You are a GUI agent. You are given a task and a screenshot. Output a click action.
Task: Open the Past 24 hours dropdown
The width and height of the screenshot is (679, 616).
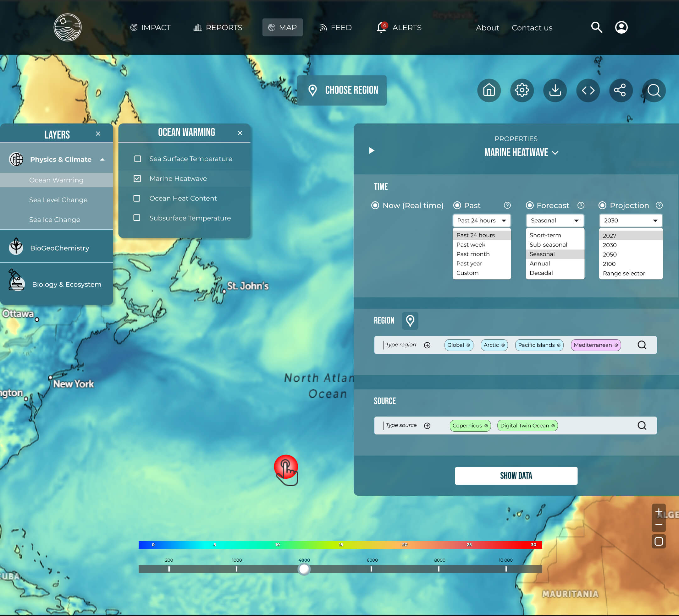point(481,221)
